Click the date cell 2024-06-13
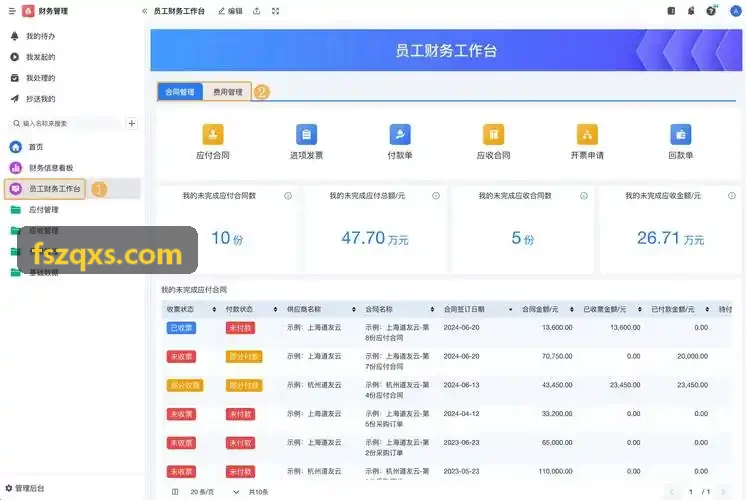Viewport: 746px width, 500px height. click(461, 385)
